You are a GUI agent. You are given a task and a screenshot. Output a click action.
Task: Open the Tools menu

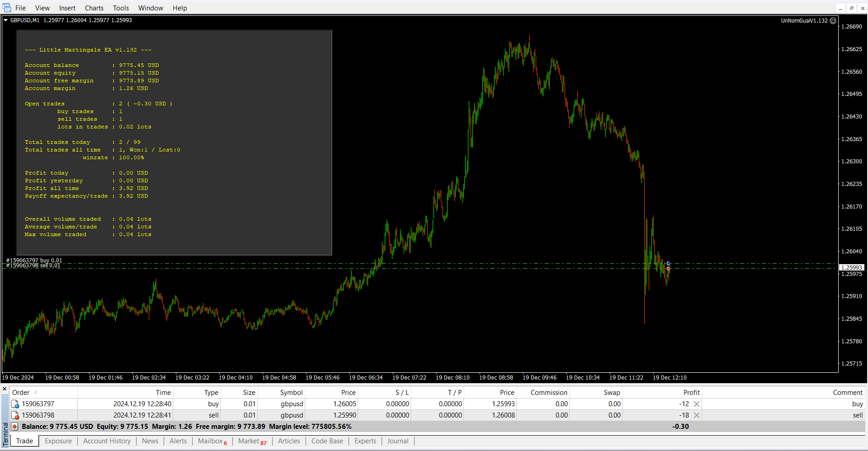121,8
